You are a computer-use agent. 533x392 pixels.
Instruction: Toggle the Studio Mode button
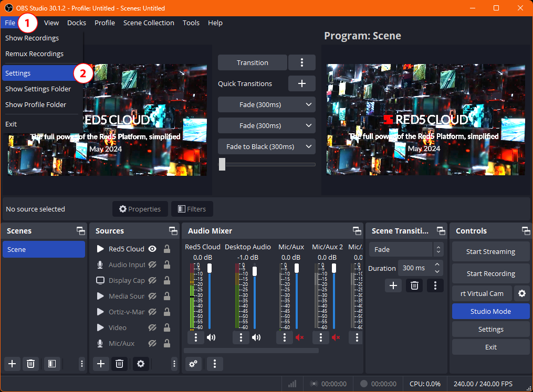point(491,311)
